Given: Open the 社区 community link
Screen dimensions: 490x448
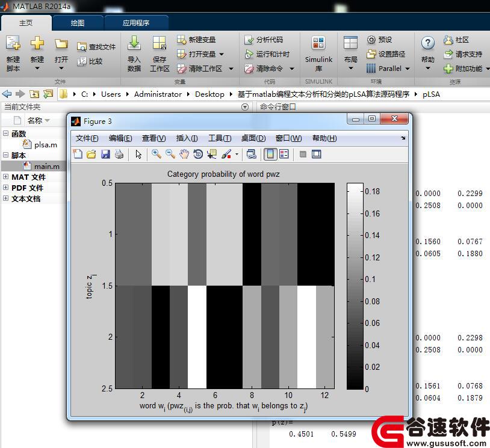Looking at the screenshot, I should click(456, 40).
